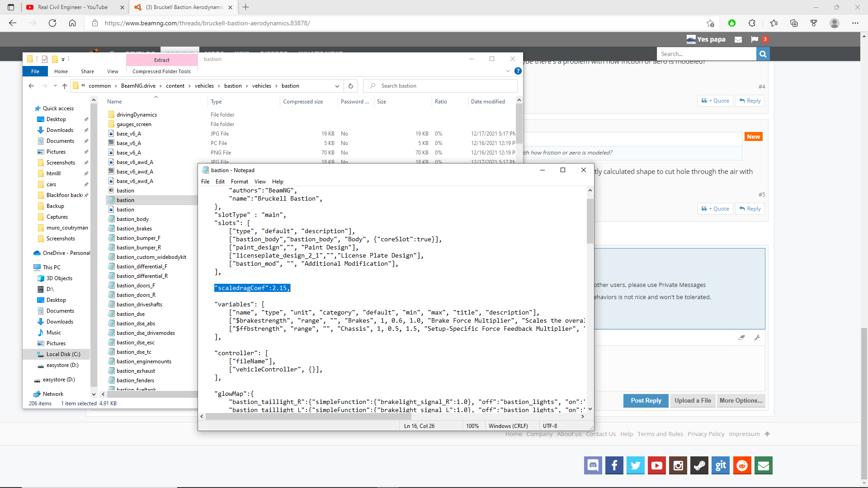The image size is (868, 488).
Task: Open the Steam social link icon
Action: 699,465
